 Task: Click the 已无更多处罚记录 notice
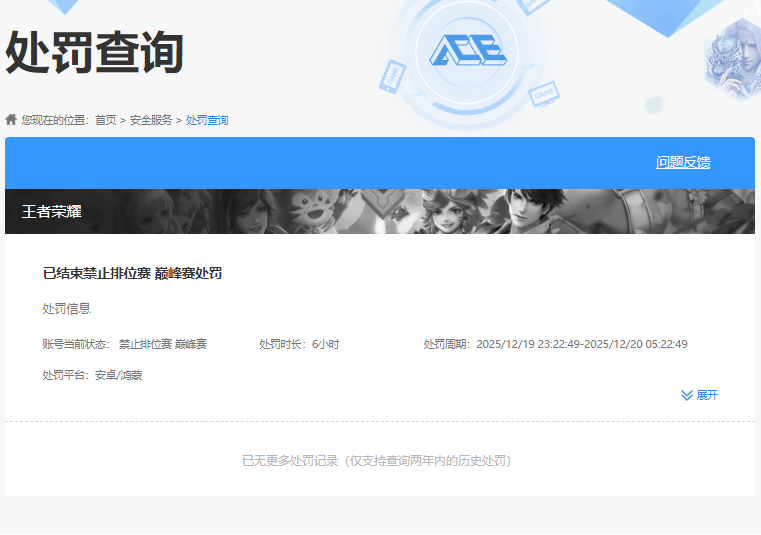pos(377,461)
